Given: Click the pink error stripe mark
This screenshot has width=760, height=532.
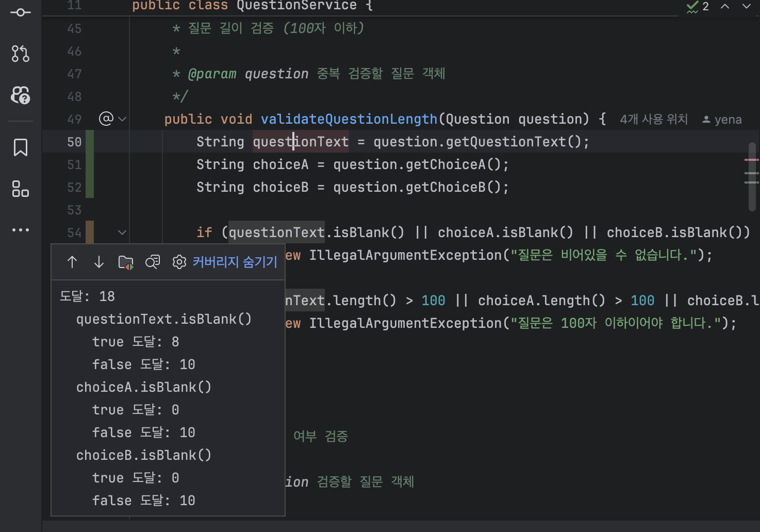Looking at the screenshot, I should coord(751,160).
